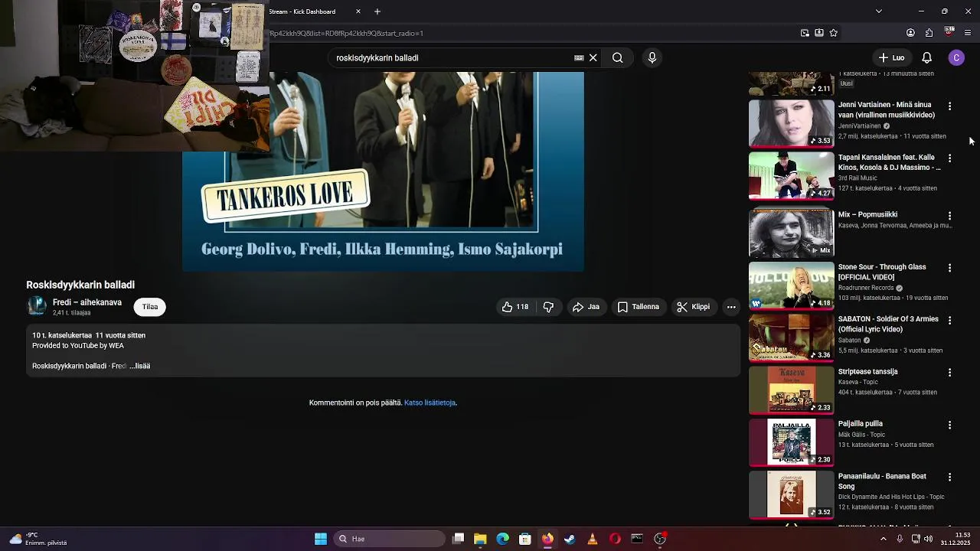Click the Mäk Gälis - Topic channel name
Screen dimensions: 980x551
click(861, 435)
